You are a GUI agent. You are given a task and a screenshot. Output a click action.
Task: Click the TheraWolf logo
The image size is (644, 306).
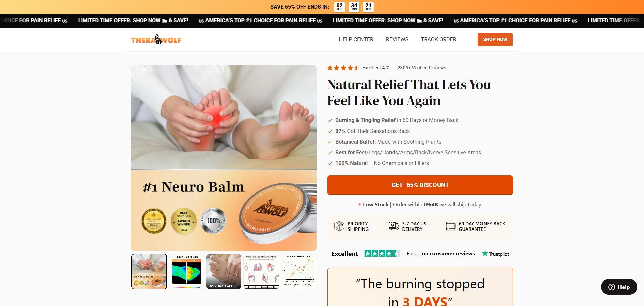[156, 39]
